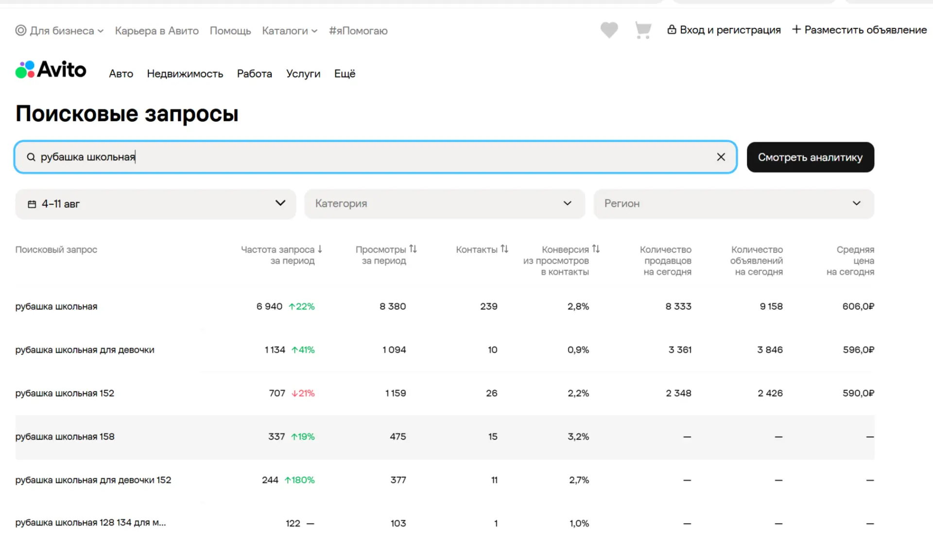Click the 3,2% conversion value
Image resolution: width=933 pixels, height=560 pixels.
click(x=578, y=437)
